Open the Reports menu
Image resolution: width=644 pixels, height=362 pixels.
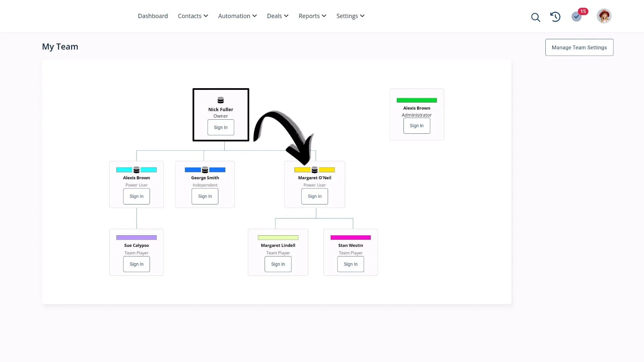312,16
